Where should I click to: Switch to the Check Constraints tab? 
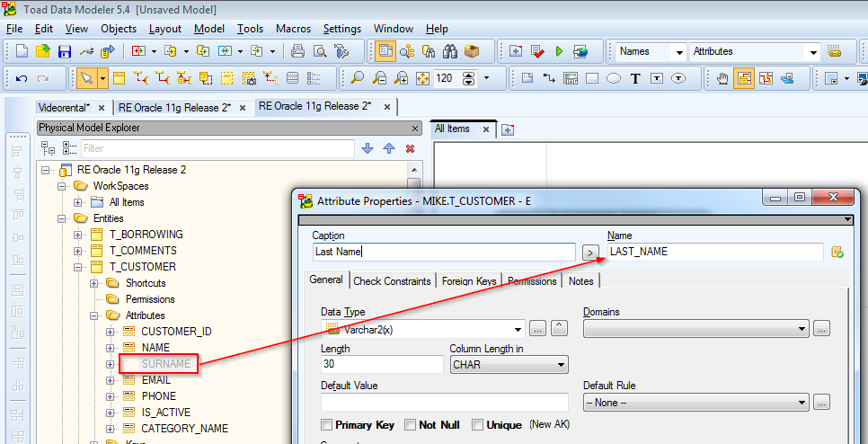392,281
